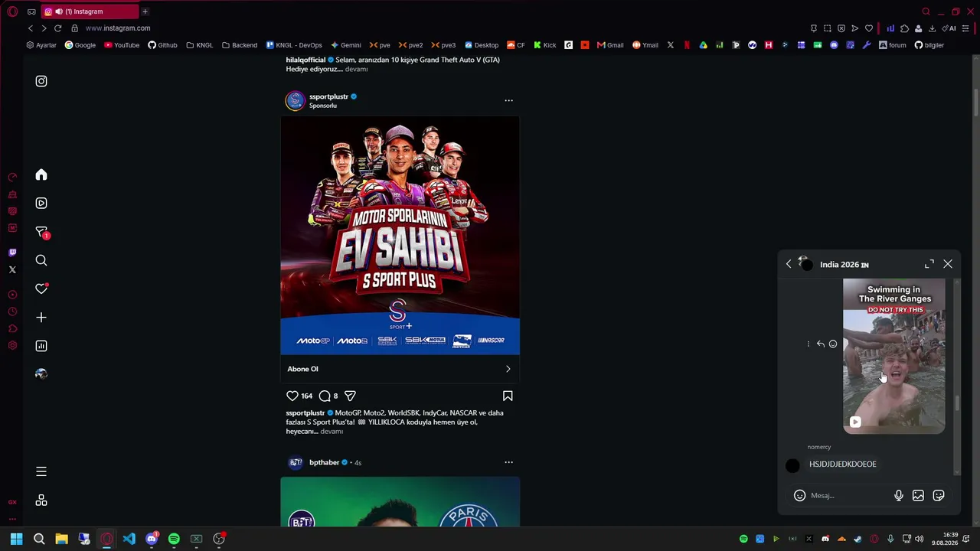This screenshot has height=551, width=980.
Task: Open File Explorer from taskbar
Action: click(61, 539)
